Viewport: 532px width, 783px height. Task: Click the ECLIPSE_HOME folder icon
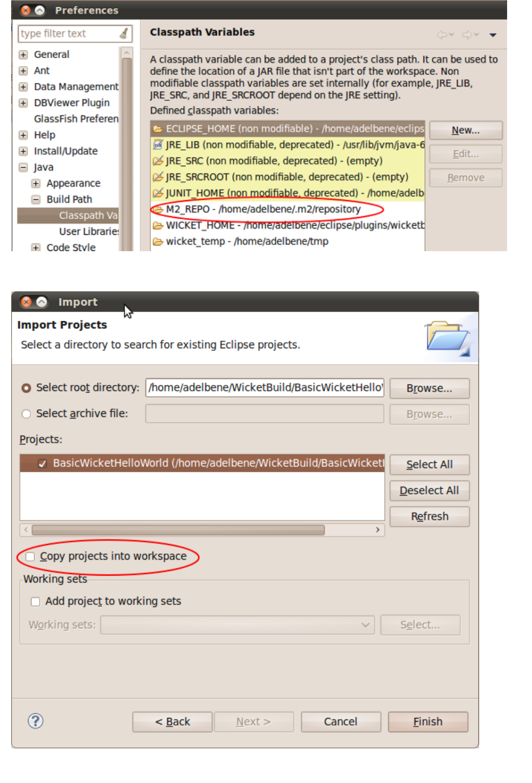[158, 129]
